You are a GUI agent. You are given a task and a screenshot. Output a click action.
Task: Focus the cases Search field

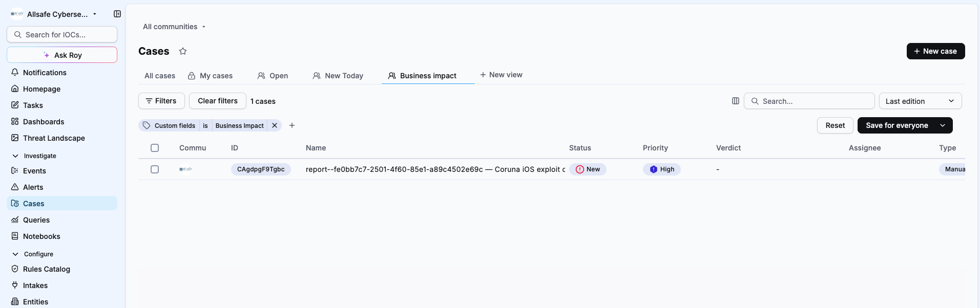(809, 101)
